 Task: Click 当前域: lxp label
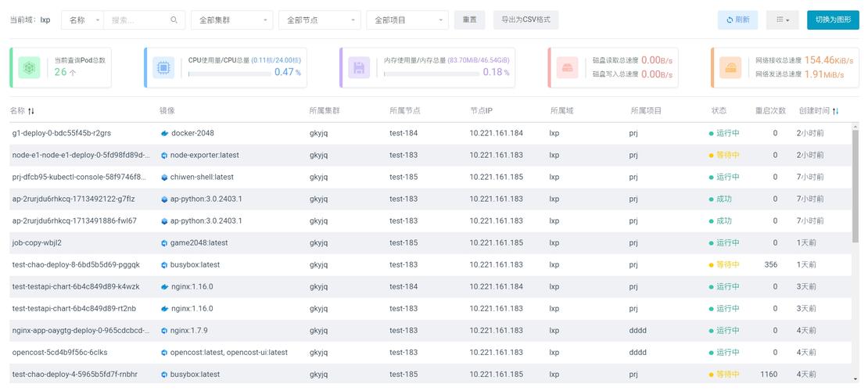coord(30,20)
